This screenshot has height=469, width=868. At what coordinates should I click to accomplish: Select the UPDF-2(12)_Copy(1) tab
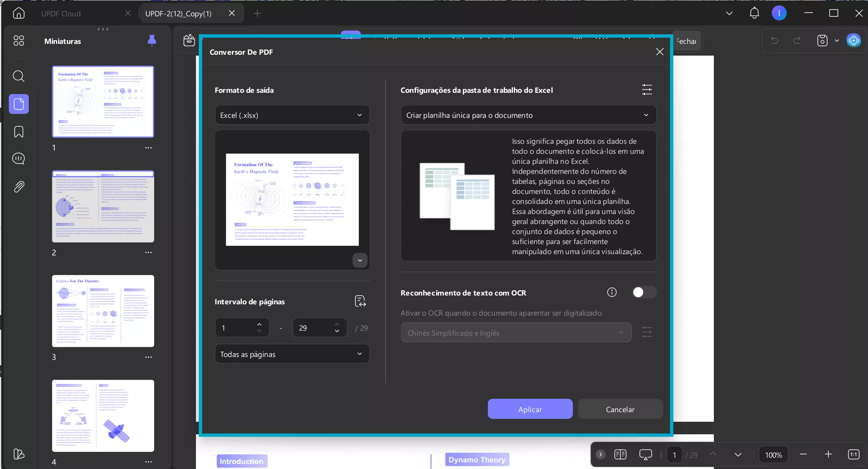coord(178,13)
